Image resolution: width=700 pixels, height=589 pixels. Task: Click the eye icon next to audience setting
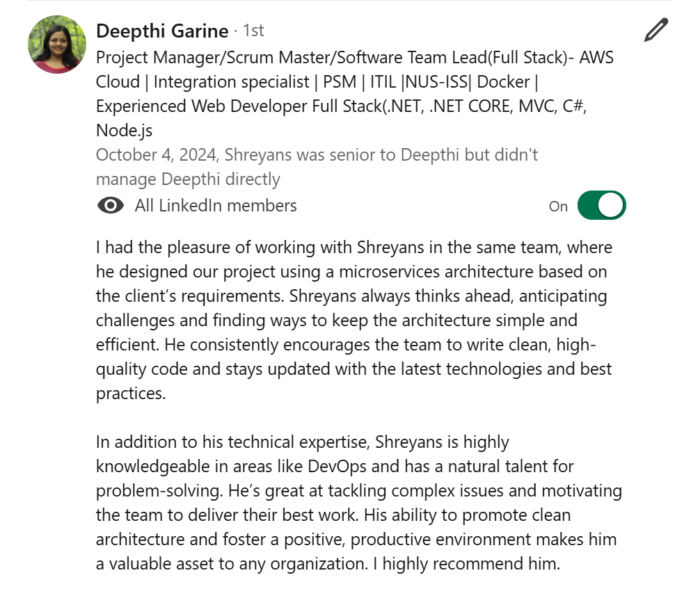point(110,205)
